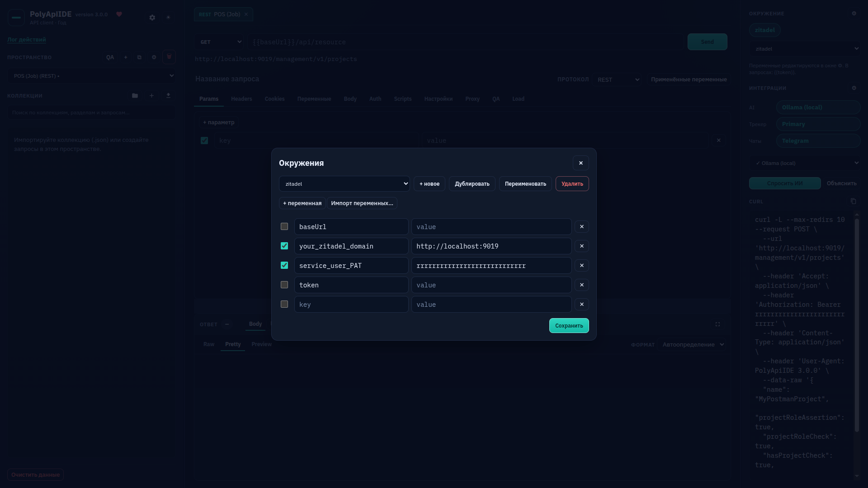Open the REST protocol dropdown
The image size is (868, 488).
pos(617,80)
